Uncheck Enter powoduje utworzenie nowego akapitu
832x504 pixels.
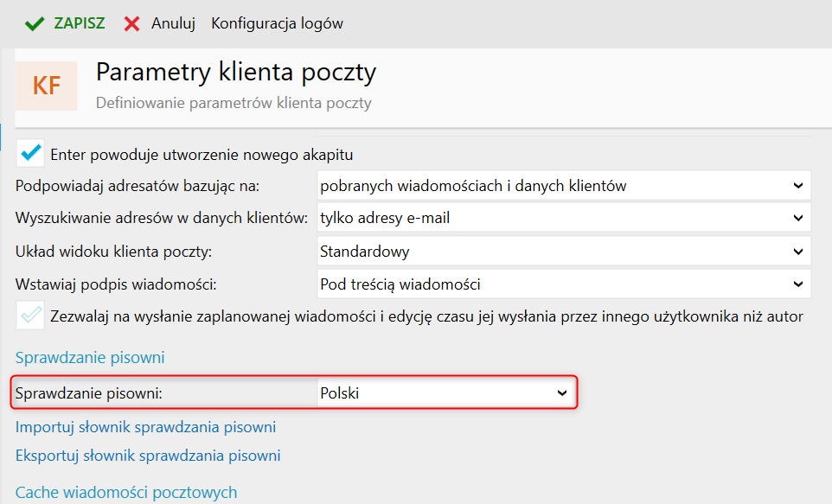click(31, 153)
